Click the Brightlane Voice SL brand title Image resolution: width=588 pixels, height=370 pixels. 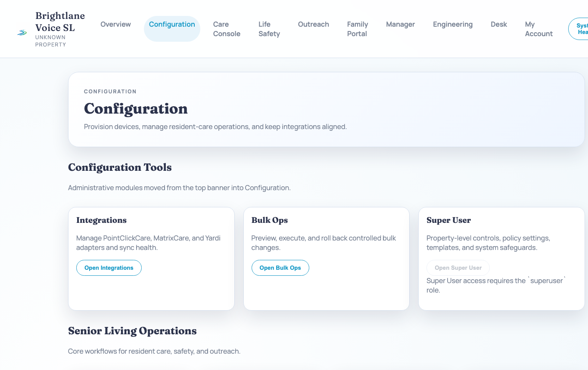60,22
